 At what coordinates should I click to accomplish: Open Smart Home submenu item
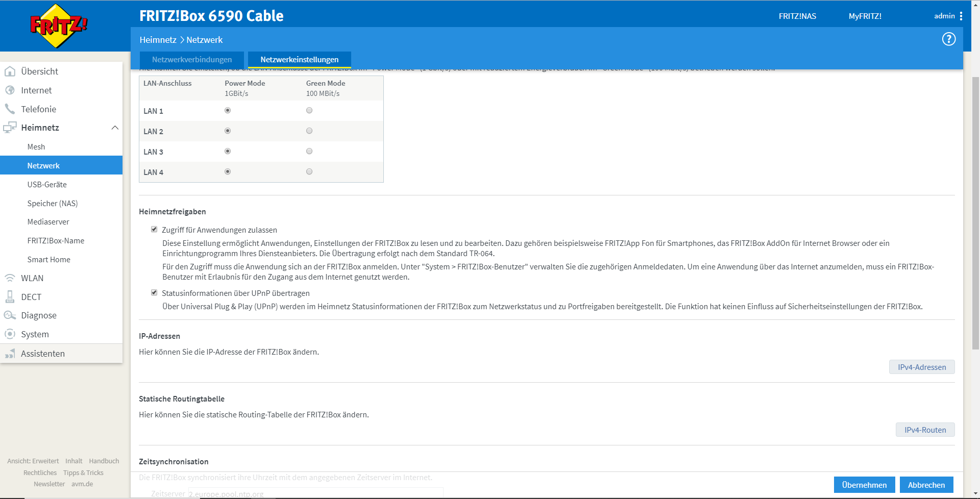pos(49,260)
